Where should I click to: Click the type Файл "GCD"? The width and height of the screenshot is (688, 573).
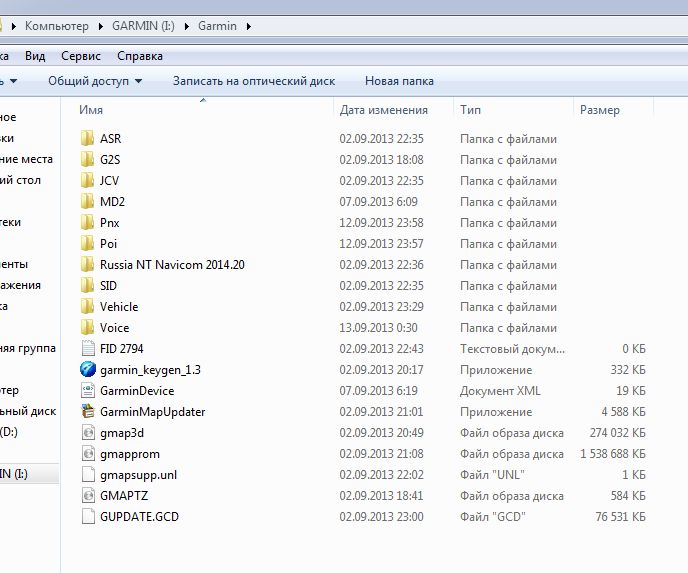(492, 517)
